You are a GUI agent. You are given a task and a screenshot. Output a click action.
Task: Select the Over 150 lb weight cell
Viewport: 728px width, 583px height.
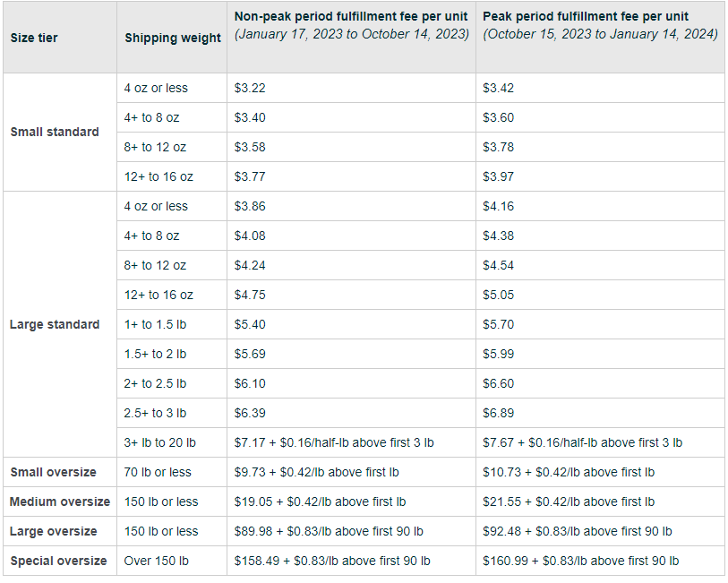tap(172, 561)
